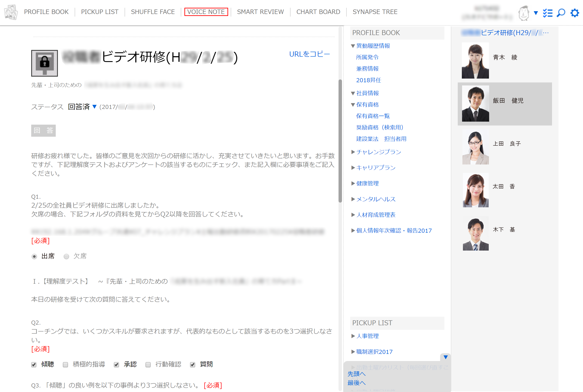Open the 所属発令 link
The height and width of the screenshot is (392, 583).
(367, 57)
